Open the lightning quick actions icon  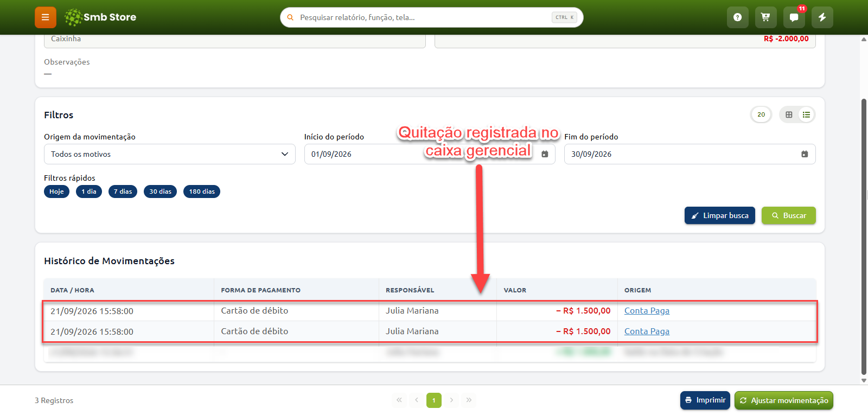(x=822, y=17)
